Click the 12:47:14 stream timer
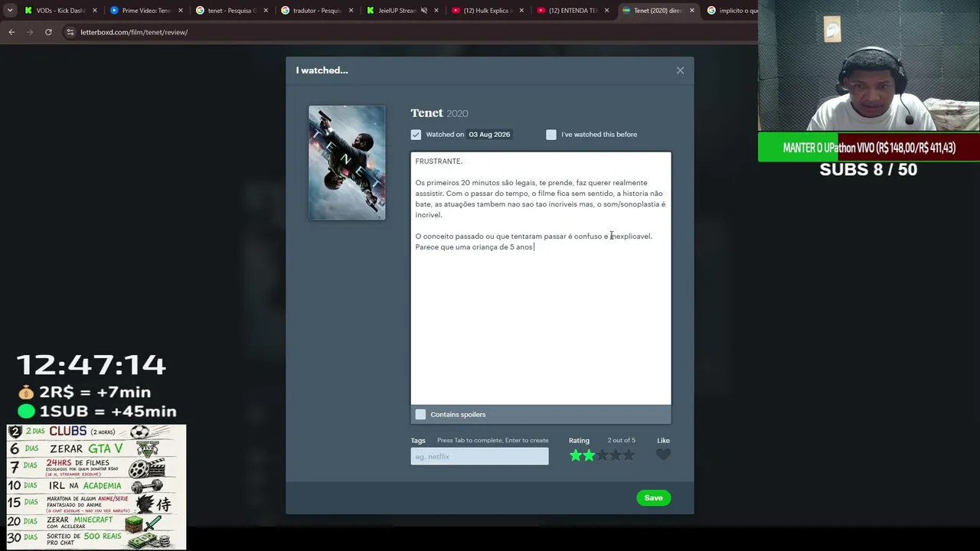This screenshot has width=980, height=551. [x=91, y=365]
